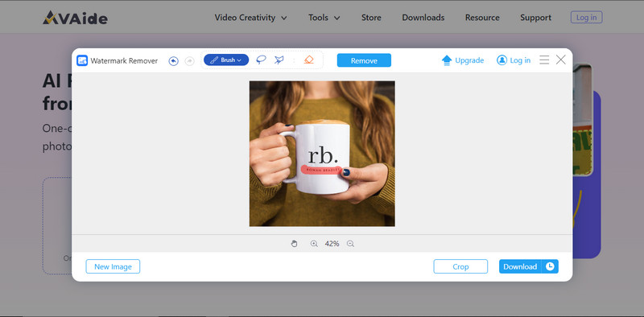
Task: Click the Crop button
Action: (x=460, y=266)
